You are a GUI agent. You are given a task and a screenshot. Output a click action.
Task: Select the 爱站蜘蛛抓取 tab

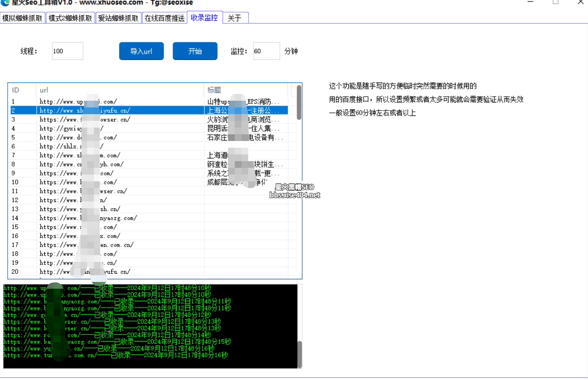tap(118, 18)
